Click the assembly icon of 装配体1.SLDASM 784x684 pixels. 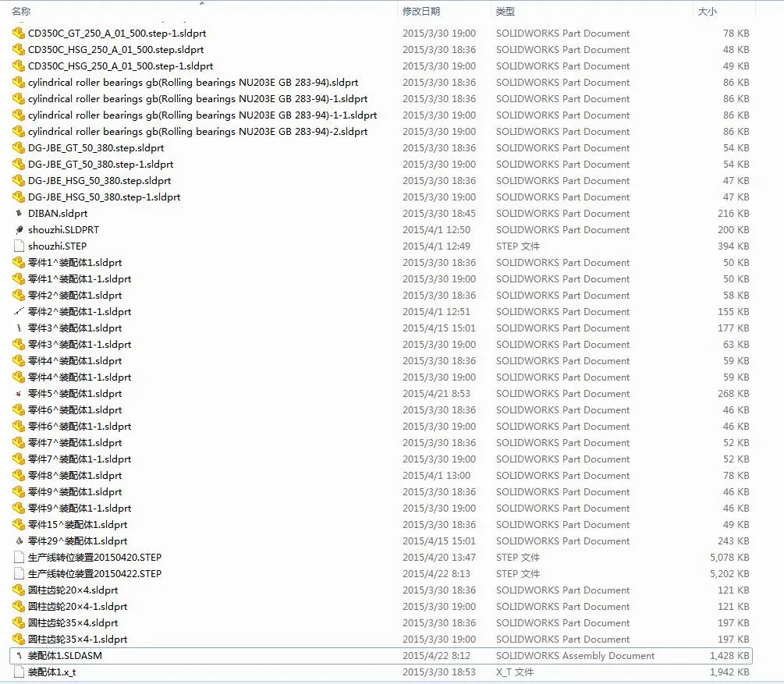coord(19,655)
